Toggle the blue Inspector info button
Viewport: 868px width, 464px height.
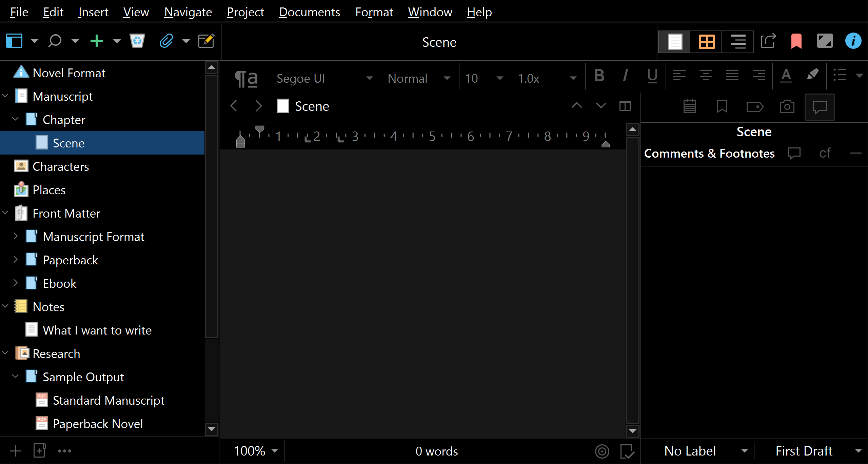click(x=853, y=41)
